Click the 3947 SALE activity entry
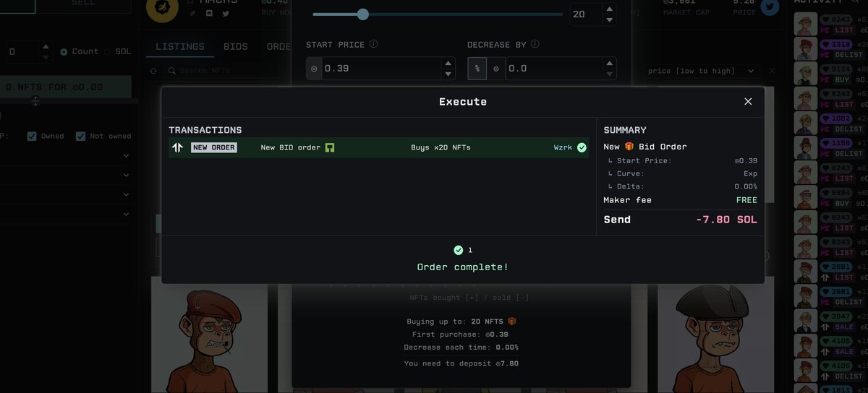The width and height of the screenshot is (868, 393). [830, 321]
